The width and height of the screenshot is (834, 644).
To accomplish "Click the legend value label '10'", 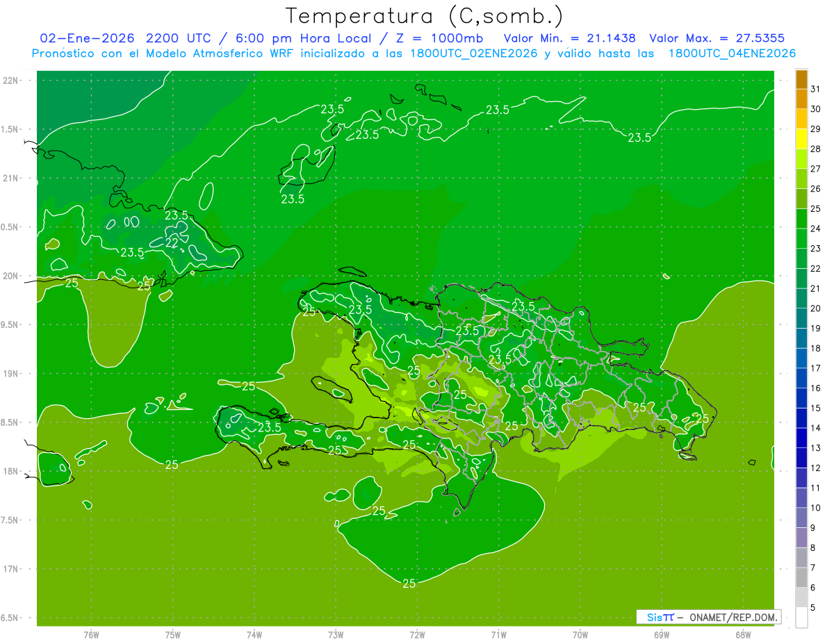I will [816, 508].
